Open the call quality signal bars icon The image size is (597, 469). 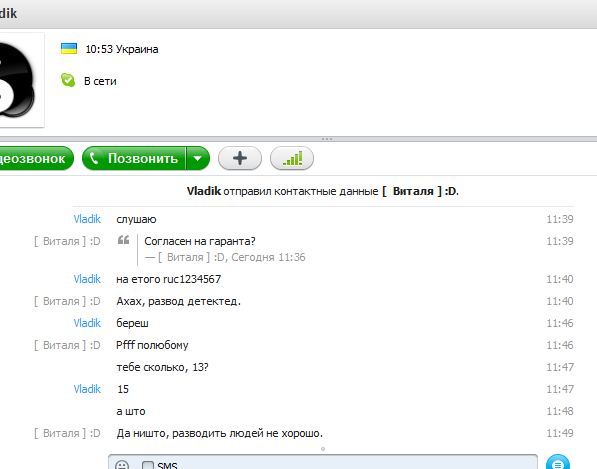tap(292, 158)
